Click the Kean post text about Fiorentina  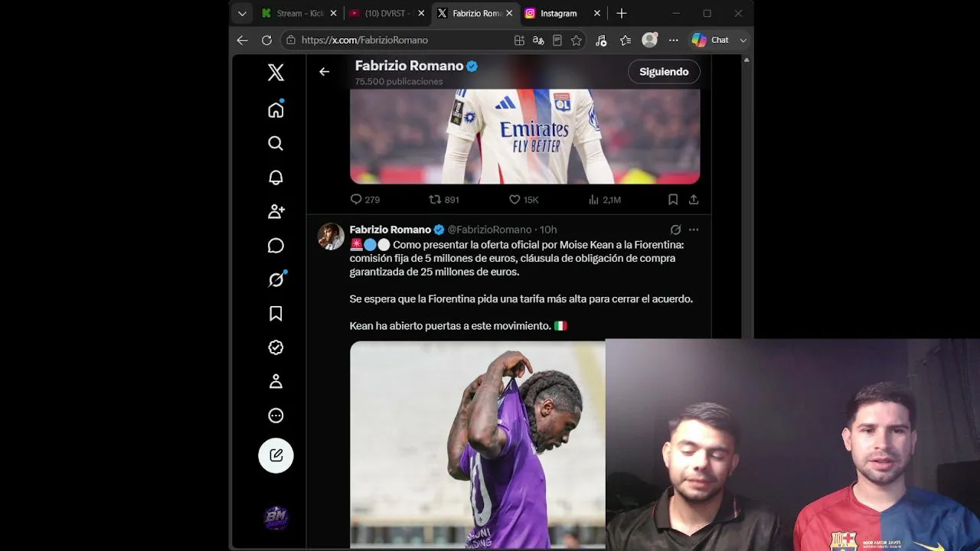[521, 285]
